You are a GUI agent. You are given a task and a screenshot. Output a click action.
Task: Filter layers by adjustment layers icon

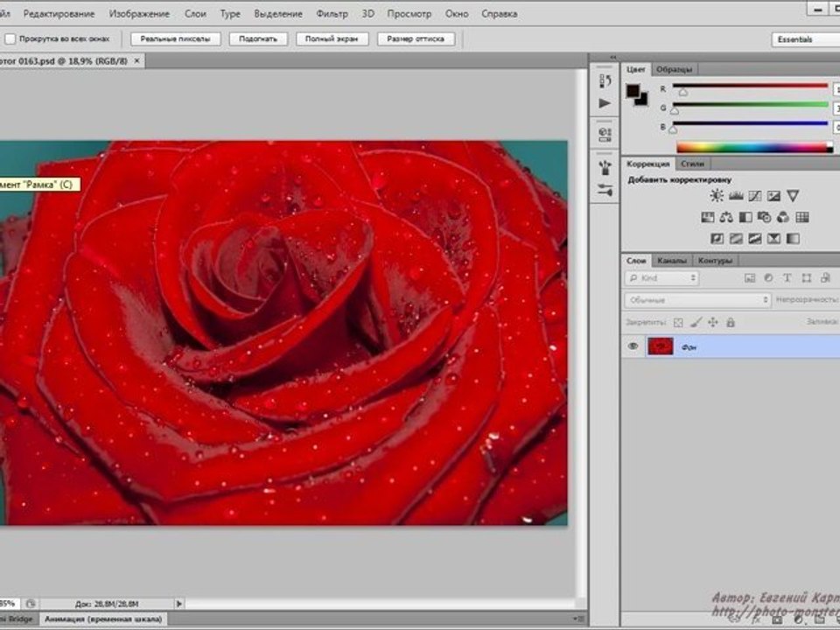[768, 278]
